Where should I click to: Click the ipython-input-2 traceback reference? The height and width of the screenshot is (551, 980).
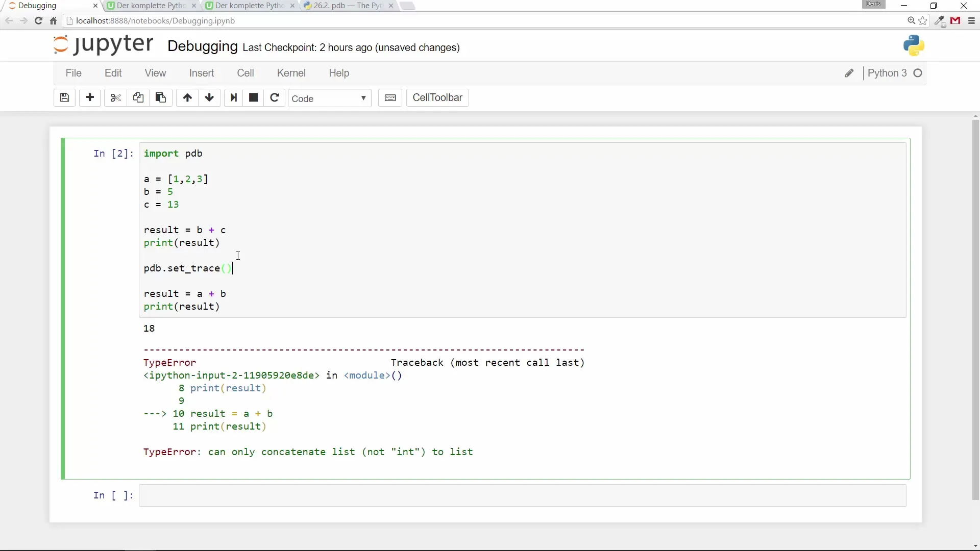coord(231,375)
